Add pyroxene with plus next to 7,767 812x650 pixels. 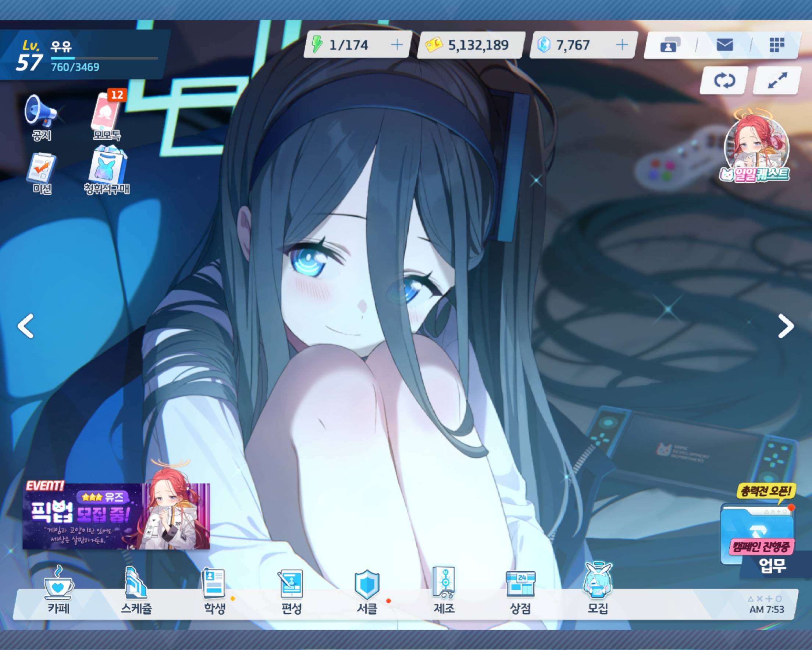click(x=622, y=45)
